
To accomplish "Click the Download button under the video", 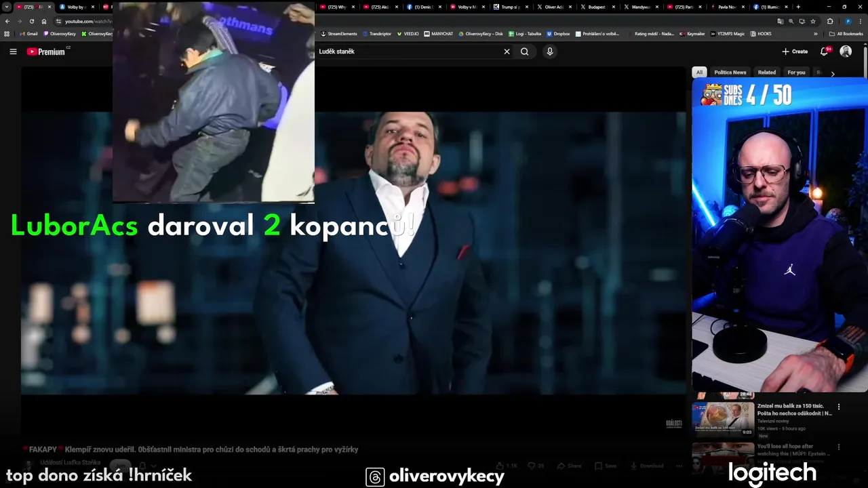I will tap(647, 466).
